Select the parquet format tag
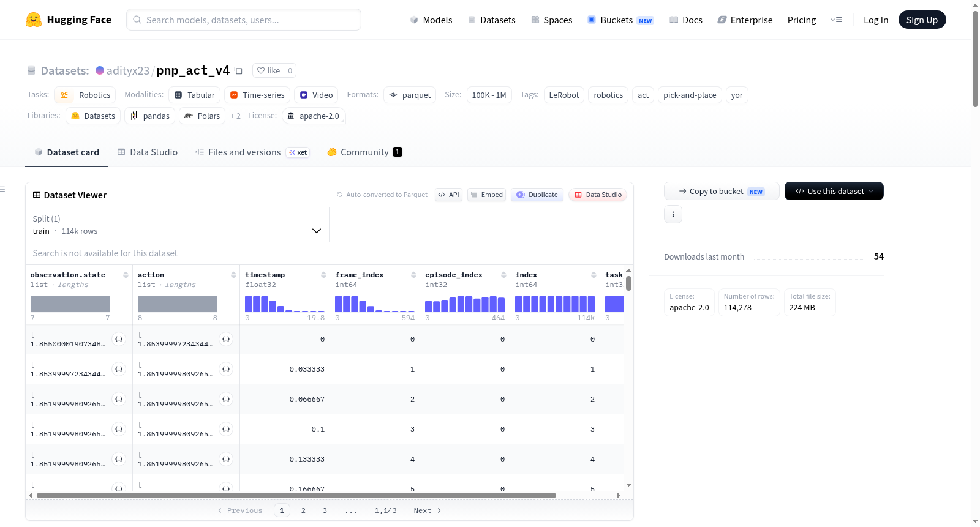Viewport: 980px width, 527px height. (410, 95)
